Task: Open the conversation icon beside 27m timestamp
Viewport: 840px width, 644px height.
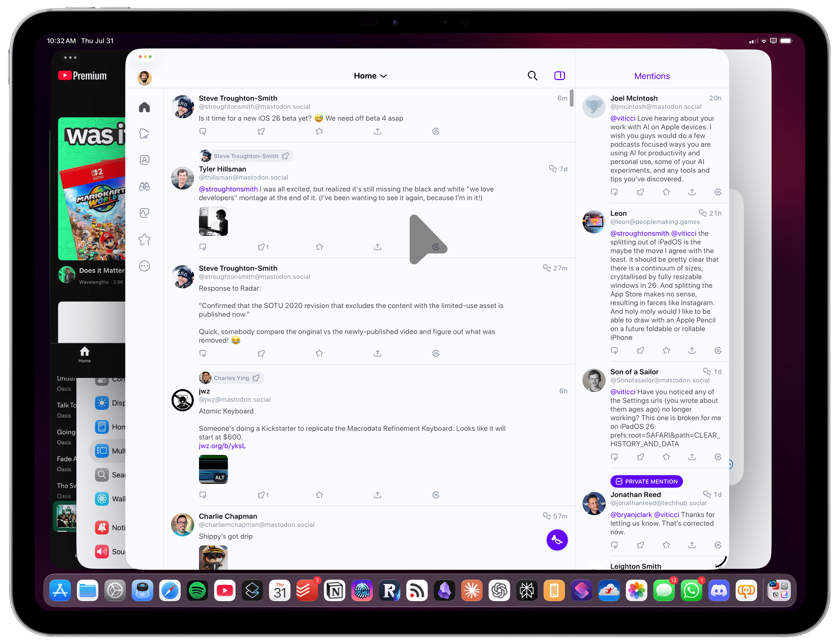Action: 547,268
